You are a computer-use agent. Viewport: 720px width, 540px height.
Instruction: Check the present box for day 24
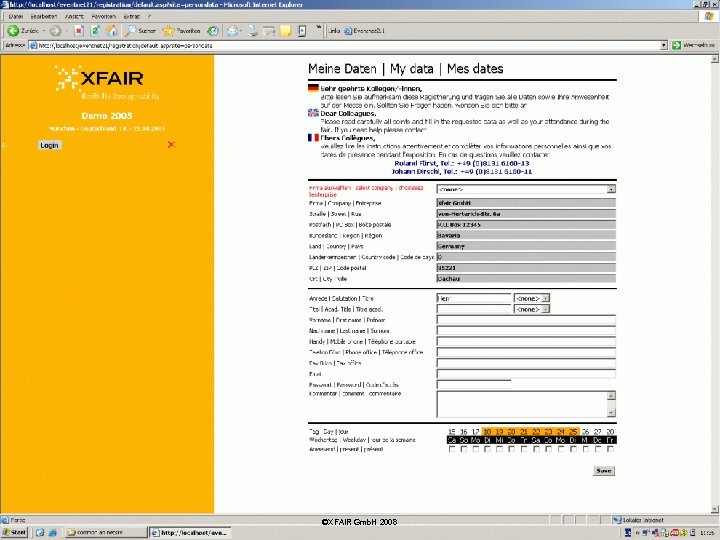point(561,450)
